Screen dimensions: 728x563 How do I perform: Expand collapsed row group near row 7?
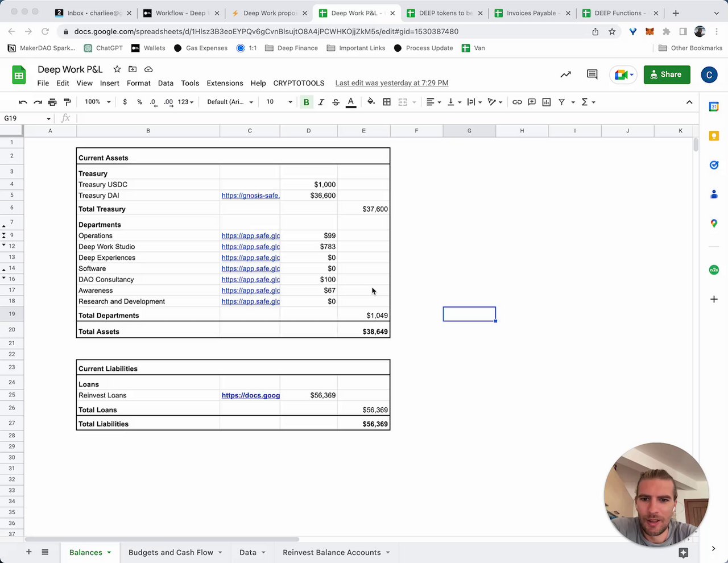click(4, 226)
